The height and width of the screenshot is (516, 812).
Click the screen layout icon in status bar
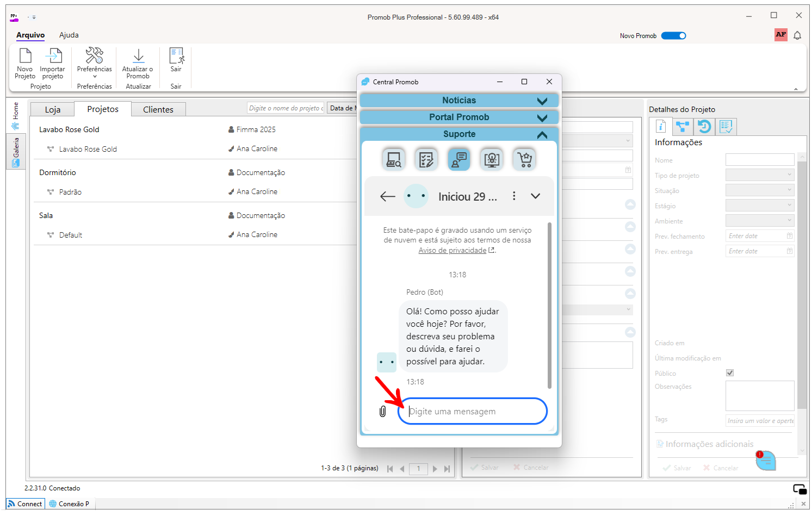click(x=799, y=489)
